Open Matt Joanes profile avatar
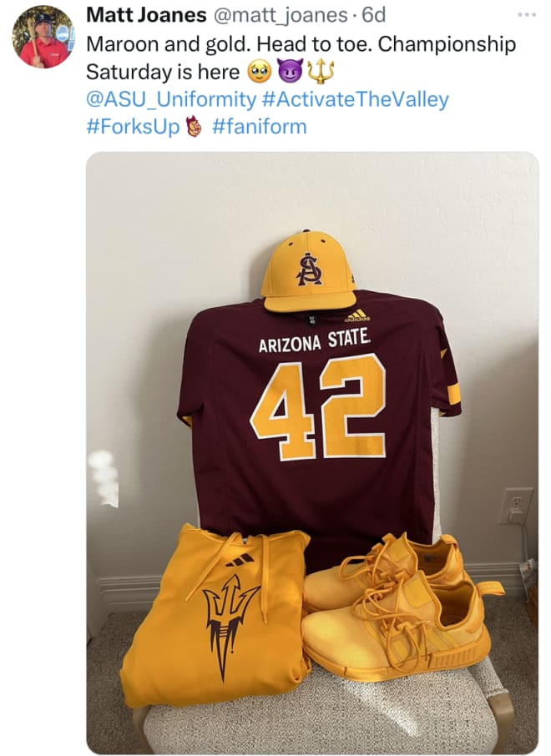The height and width of the screenshot is (756, 551). [43, 38]
